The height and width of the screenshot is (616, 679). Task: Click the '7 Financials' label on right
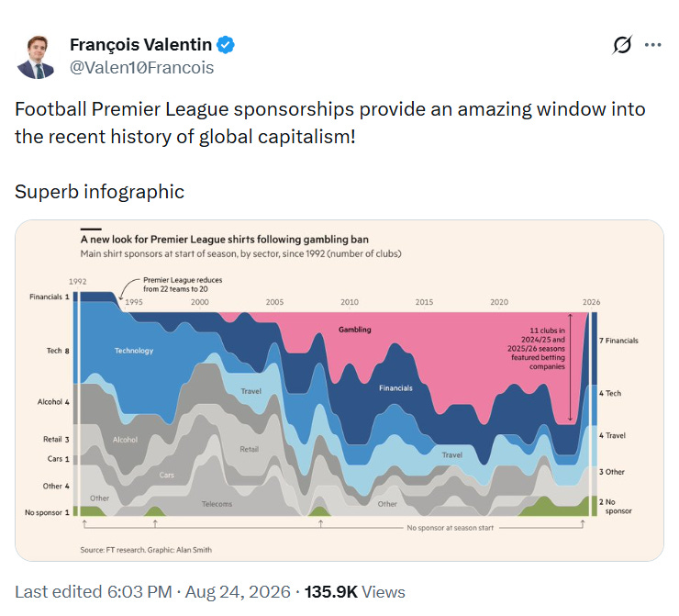(618, 341)
